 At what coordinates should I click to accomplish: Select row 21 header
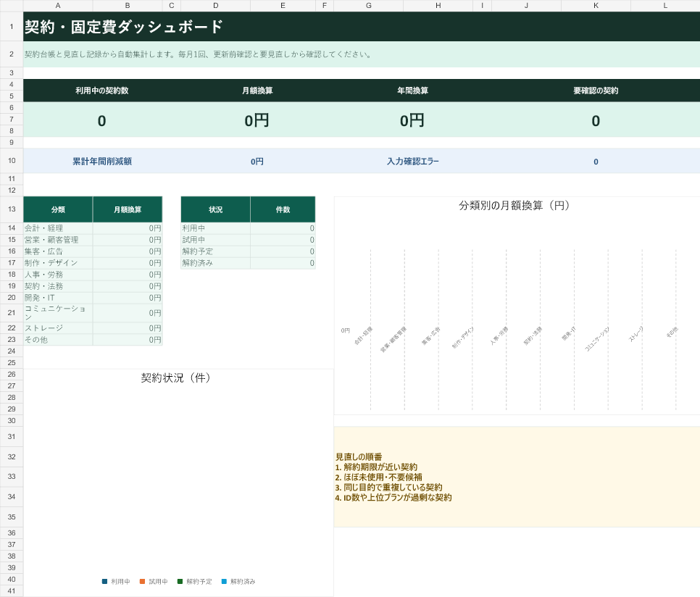pos(12,313)
